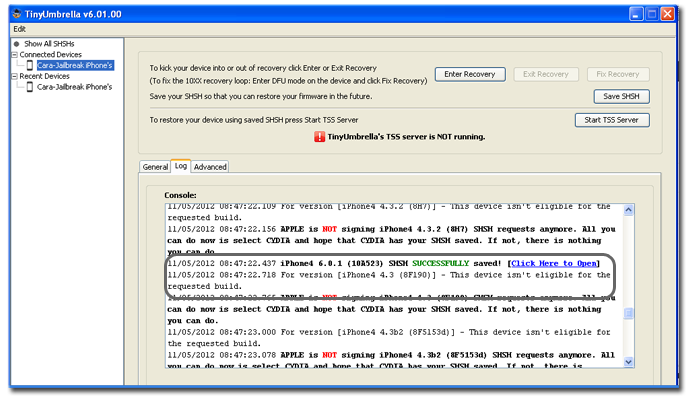Click console scrollbar down arrow
Viewport: 689px width, 406px height.
628,362
